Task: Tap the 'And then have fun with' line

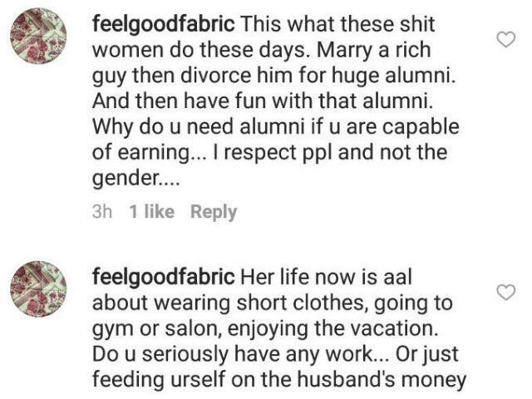Action: 263,101
